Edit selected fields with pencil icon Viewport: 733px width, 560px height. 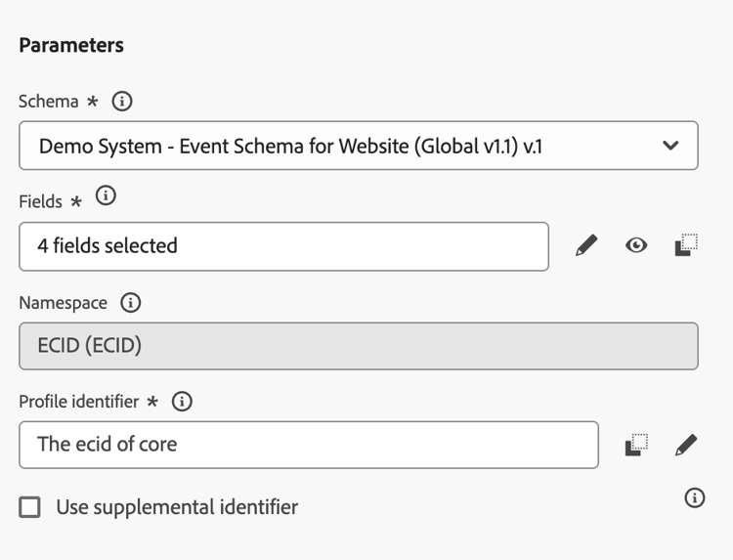[x=586, y=246]
